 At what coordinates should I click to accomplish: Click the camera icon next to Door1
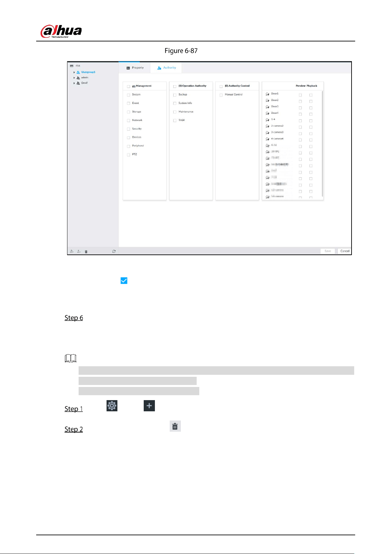268,94
